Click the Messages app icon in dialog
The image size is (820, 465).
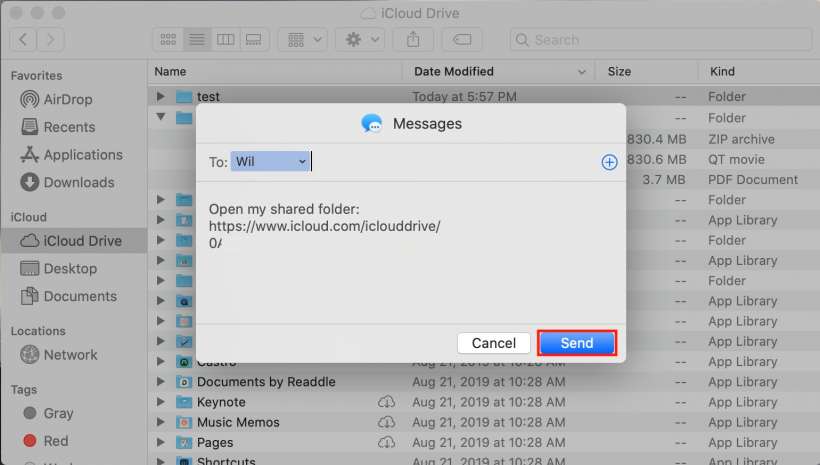372,123
